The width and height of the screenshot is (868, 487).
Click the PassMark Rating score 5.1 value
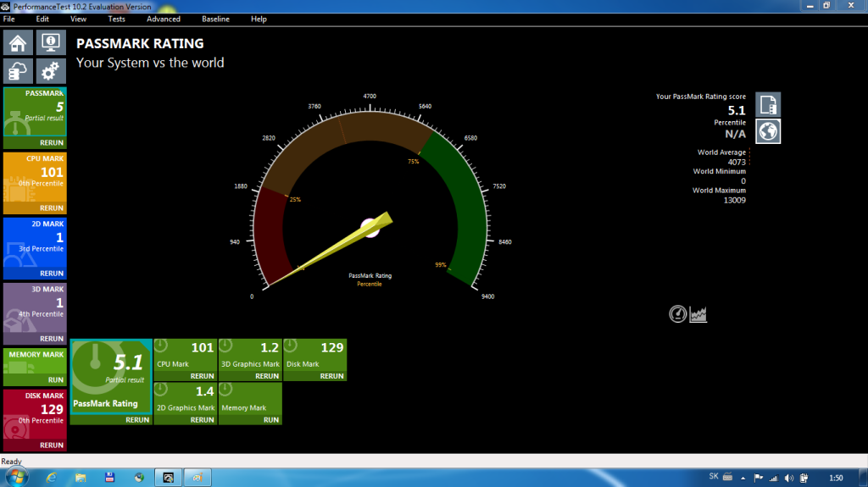click(737, 110)
